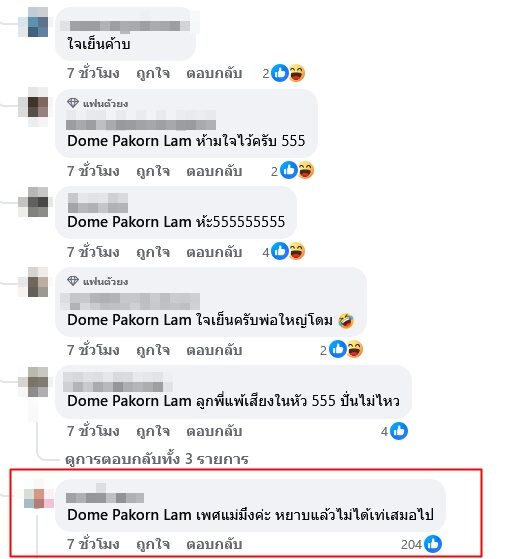
Task: Open reactions on the 'ใจเย็นค้าบ' comment
Action: point(284,73)
